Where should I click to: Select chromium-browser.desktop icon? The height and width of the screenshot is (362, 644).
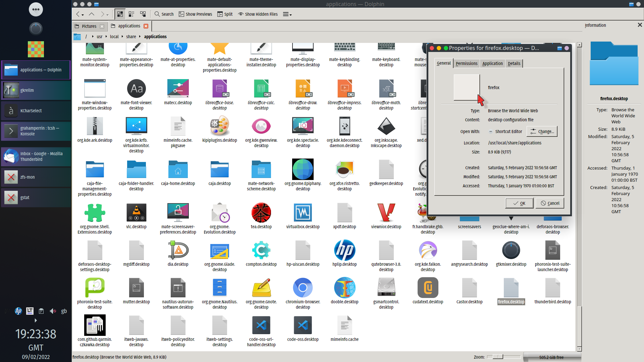[x=303, y=288]
